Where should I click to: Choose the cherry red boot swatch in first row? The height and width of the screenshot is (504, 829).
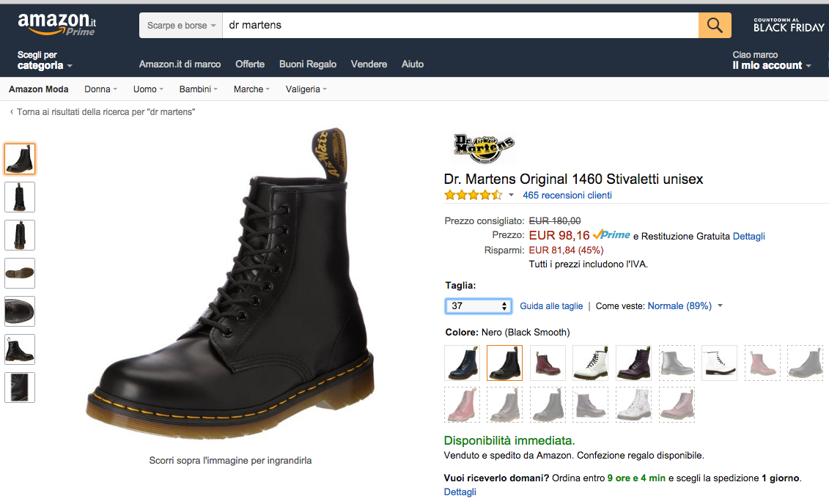click(548, 363)
